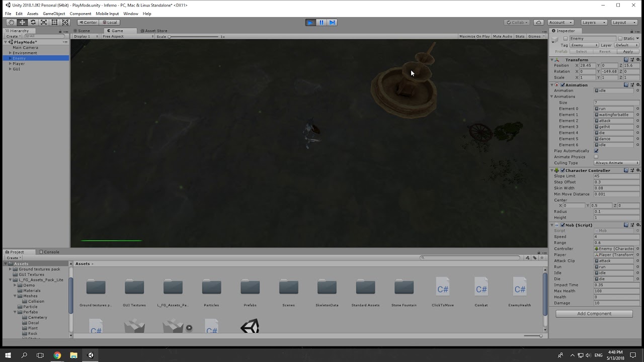Screen dimensions: 644x362
Task: Toggle Maximize On Play
Action: [474, 36]
